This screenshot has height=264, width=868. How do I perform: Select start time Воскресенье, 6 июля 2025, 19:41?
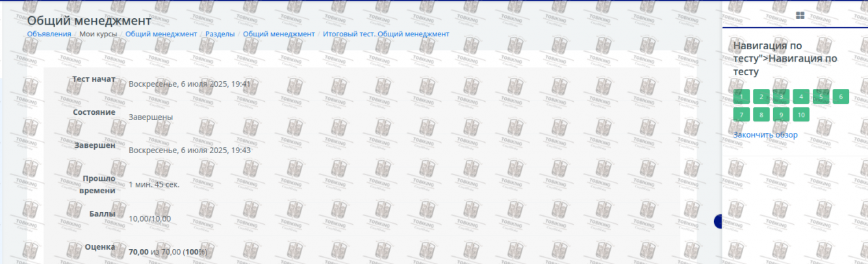click(x=190, y=84)
